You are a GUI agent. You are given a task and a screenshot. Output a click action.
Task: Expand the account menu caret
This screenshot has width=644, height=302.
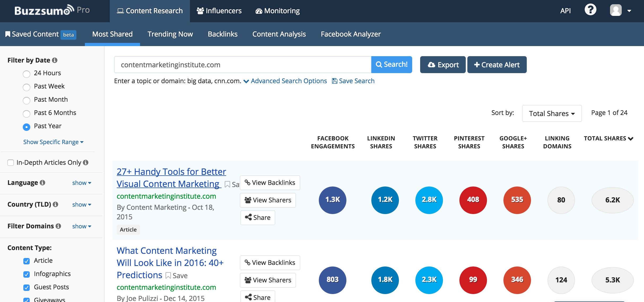coord(629,11)
